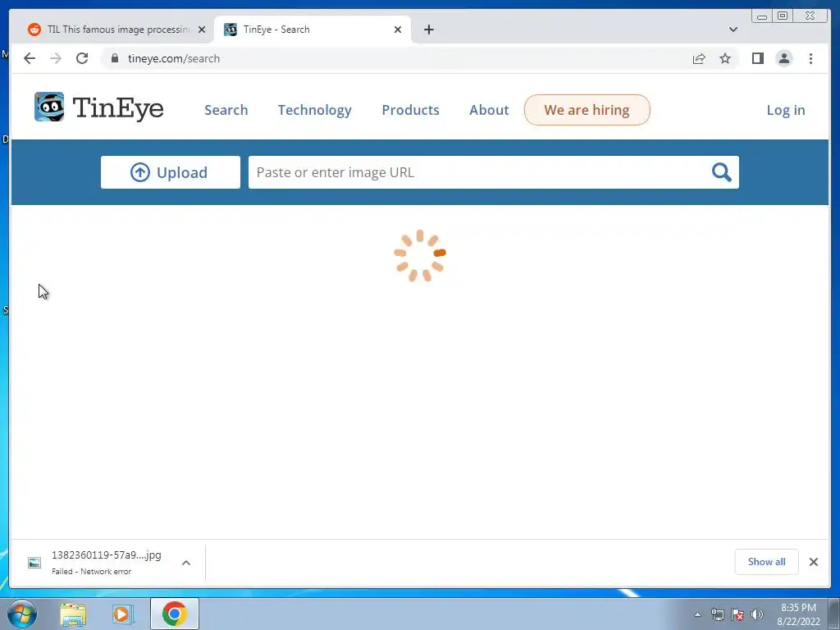Close the Reddit TIL tab
This screenshot has height=630, width=840.
(202, 30)
